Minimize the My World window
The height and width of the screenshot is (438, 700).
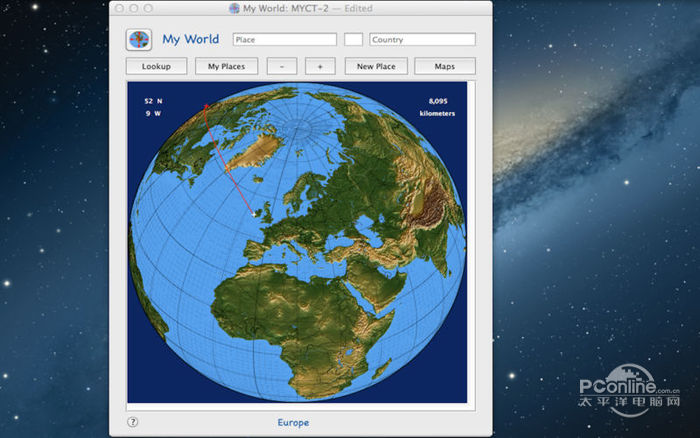pos(133,8)
